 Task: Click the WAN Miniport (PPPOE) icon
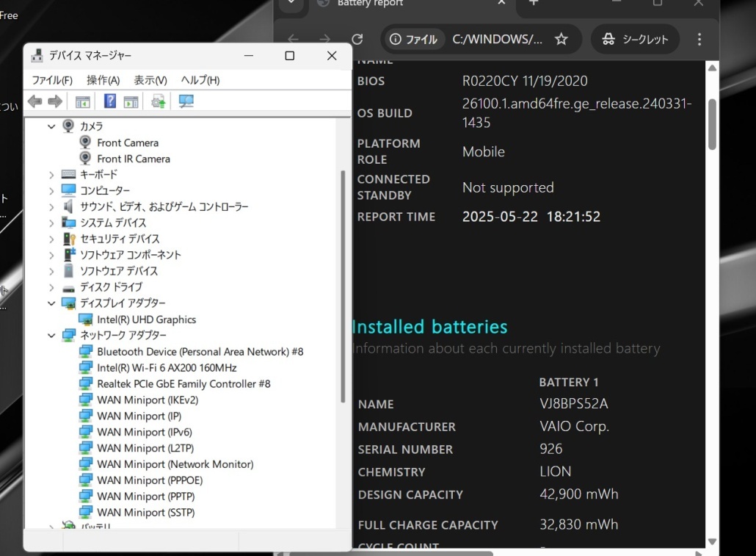(85, 480)
